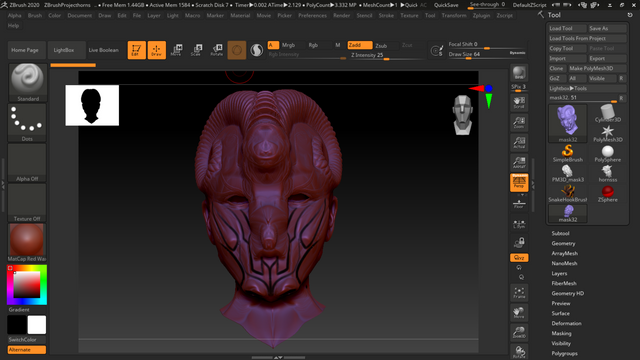Image resolution: width=640 pixels, height=360 pixels.
Task: Select the SimpleBrush tool
Action: point(567,153)
